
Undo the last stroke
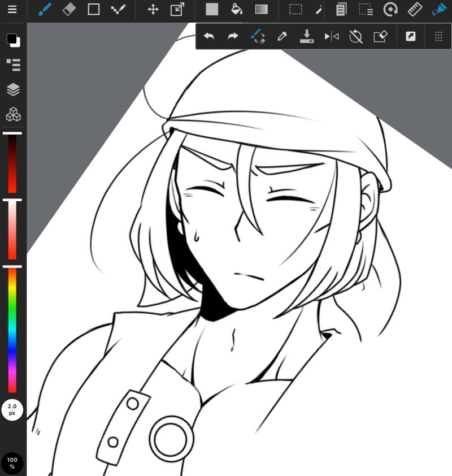[208, 36]
